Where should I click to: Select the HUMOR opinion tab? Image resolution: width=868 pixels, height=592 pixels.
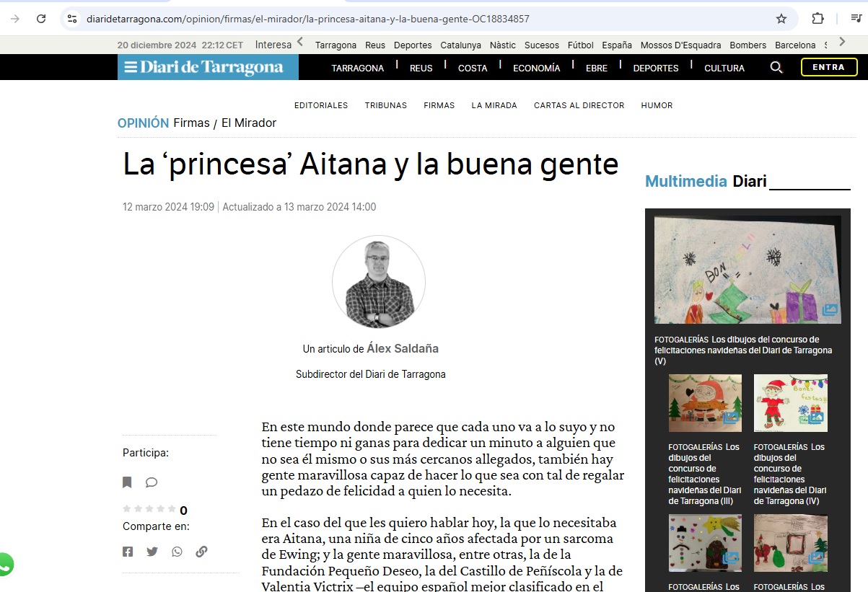(x=657, y=105)
